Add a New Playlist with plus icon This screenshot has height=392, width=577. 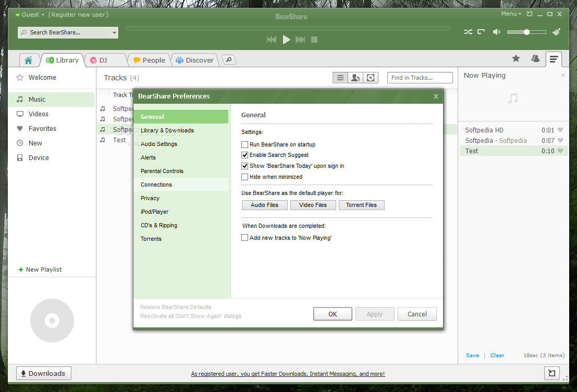click(21, 269)
